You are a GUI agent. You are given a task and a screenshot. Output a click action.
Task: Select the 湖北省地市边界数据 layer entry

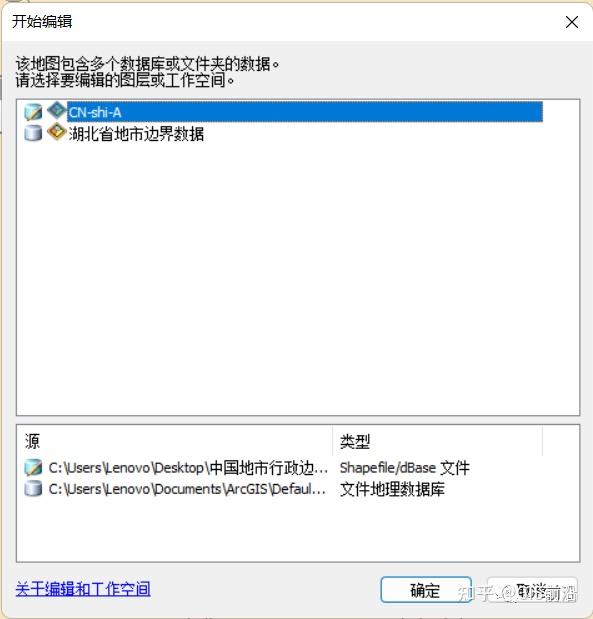point(136,134)
